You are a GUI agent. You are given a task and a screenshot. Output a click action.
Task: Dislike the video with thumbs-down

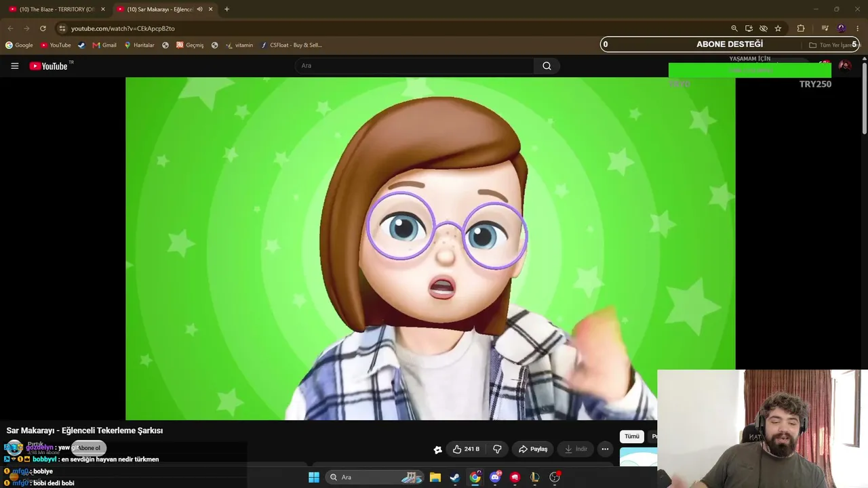tap(497, 449)
